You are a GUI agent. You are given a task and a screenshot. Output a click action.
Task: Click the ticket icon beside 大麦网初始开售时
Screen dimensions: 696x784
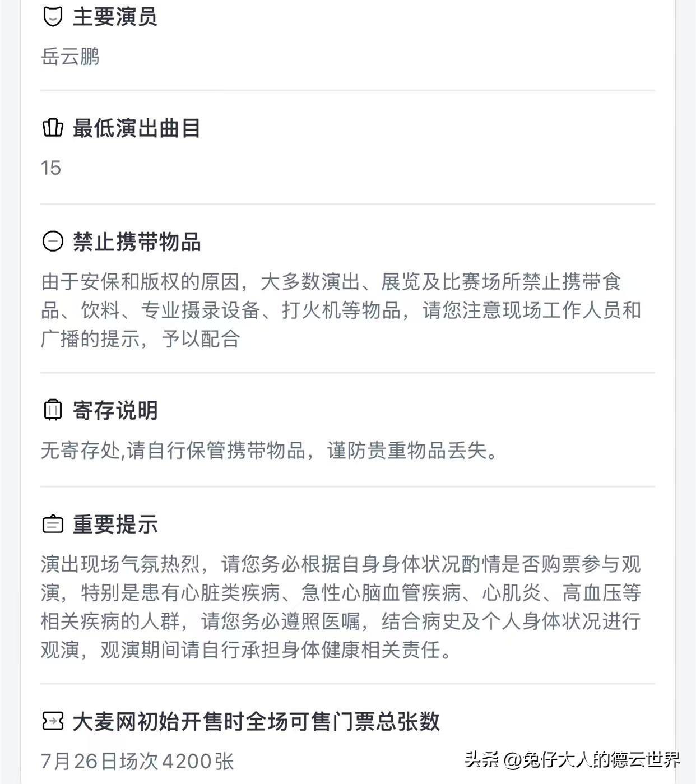point(53,721)
